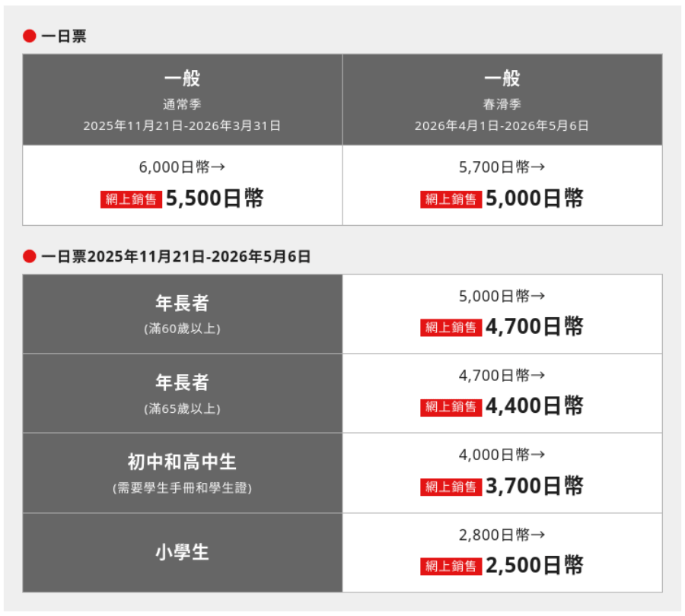Click the original 2,800日幣→ price text
The image size is (685, 616).
pyautogui.click(x=502, y=535)
